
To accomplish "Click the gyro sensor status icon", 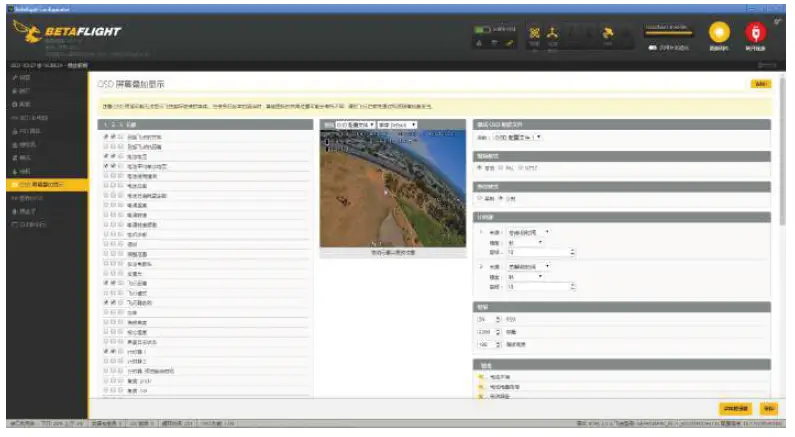I will coord(535,33).
